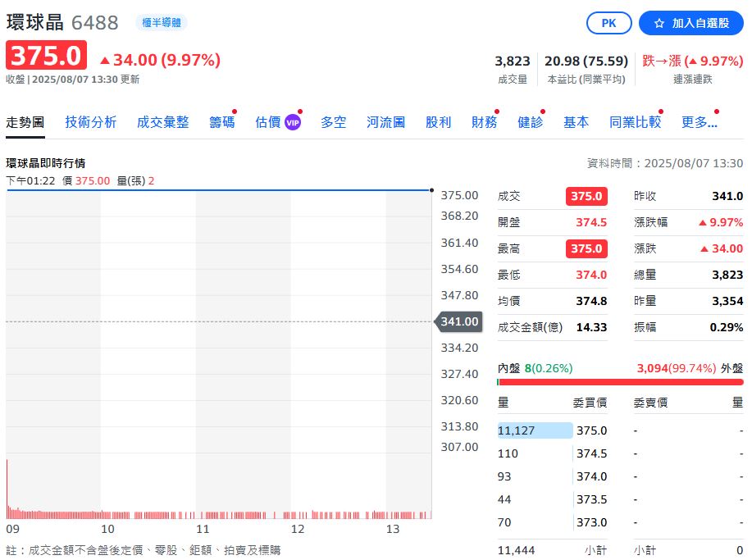Image resolution: width=752 pixels, height=560 pixels.
Task: Click the 341.00 previous close marker
Action: (x=458, y=321)
